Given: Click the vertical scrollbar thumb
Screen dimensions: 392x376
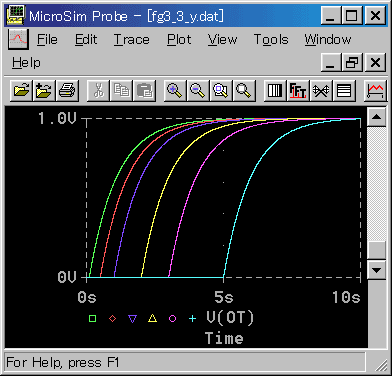Looking at the screenshot, I should pyautogui.click(x=377, y=250).
